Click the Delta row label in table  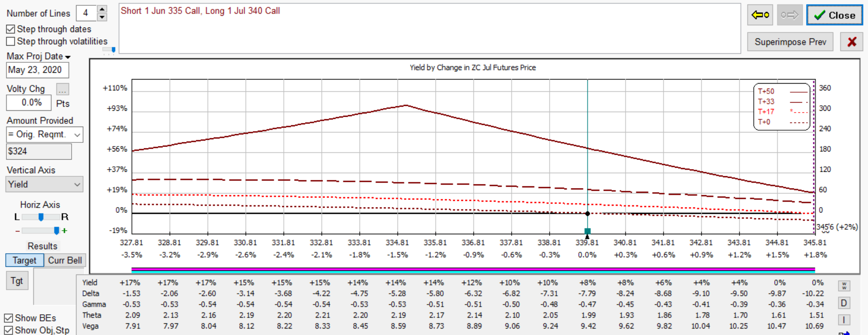[x=90, y=293]
